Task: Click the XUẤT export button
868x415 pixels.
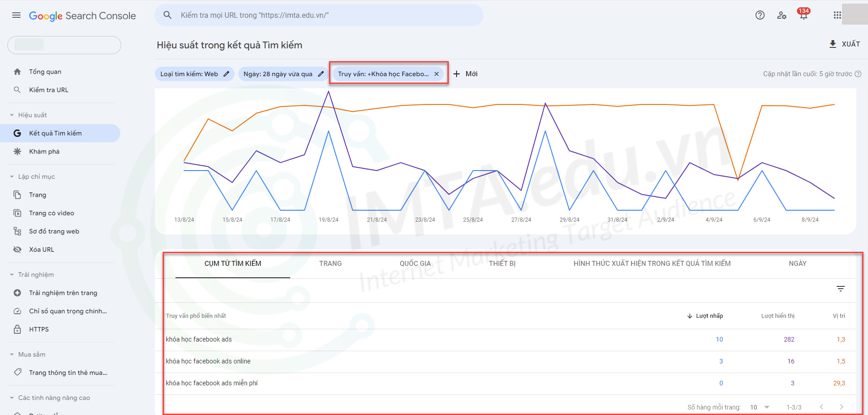Action: coord(844,44)
